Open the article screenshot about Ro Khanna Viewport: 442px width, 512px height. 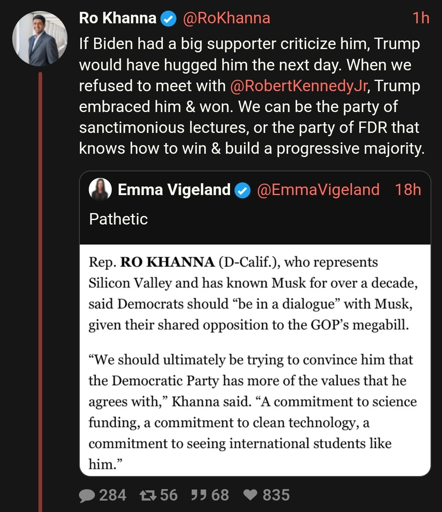(x=255, y=360)
